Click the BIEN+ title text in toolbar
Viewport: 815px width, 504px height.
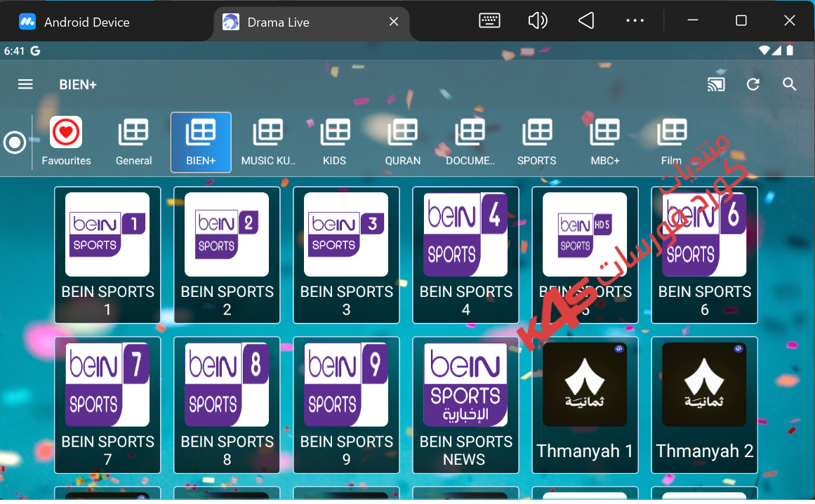(78, 84)
